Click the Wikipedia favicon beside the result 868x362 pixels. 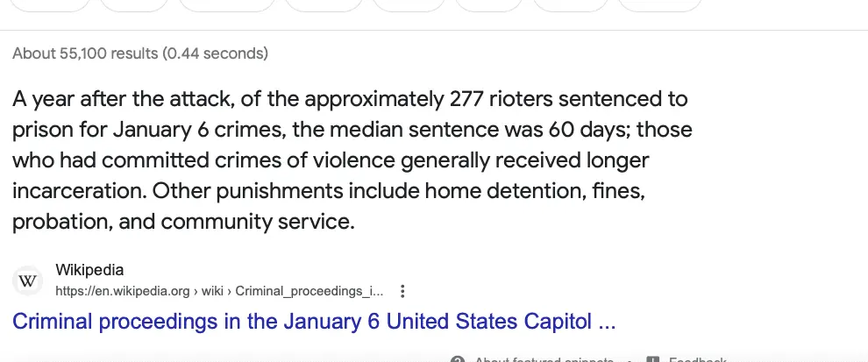(29, 281)
